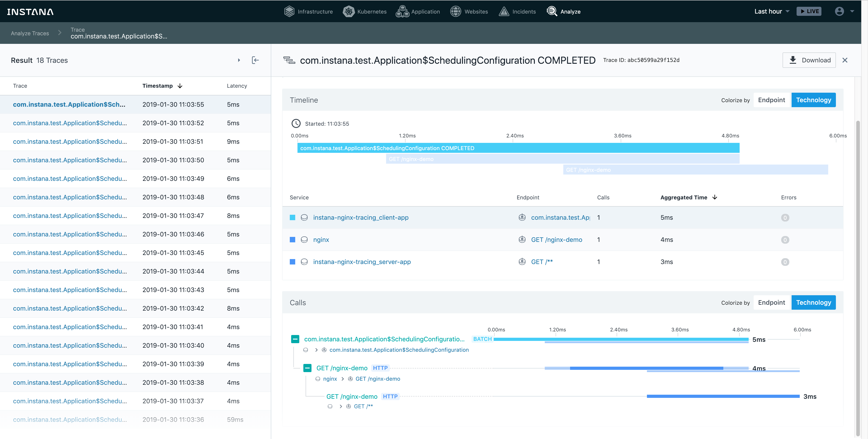Image resolution: width=868 pixels, height=439 pixels.
Task: Click the nginx service icon in table
Action: click(x=304, y=240)
